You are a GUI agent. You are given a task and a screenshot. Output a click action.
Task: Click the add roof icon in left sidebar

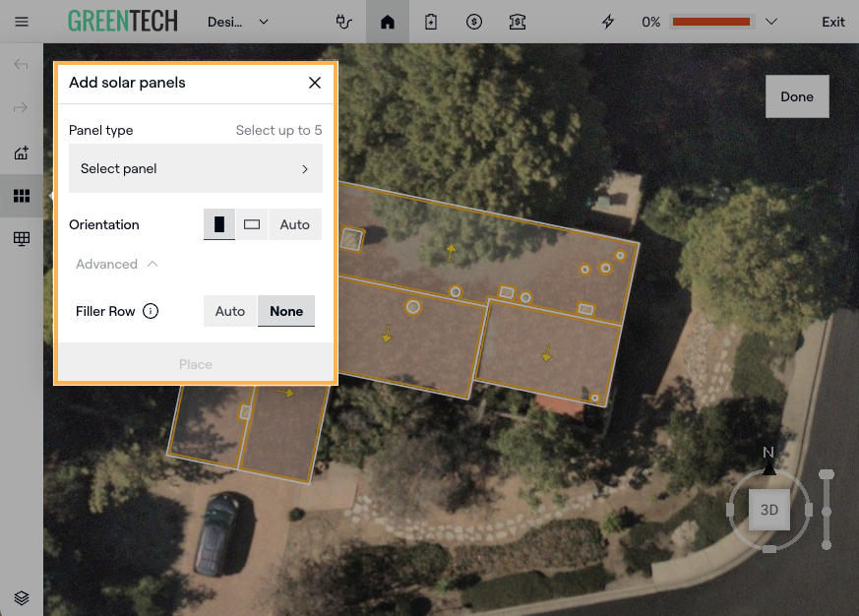click(x=21, y=153)
